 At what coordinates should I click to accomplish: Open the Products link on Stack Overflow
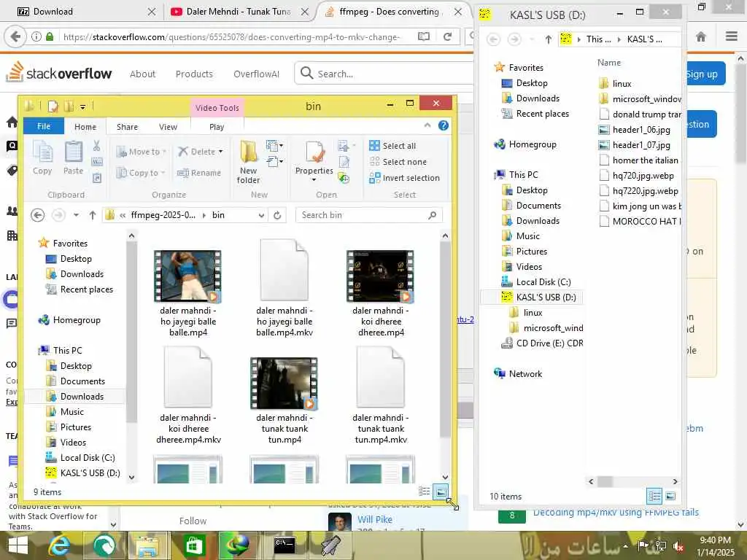[194, 74]
